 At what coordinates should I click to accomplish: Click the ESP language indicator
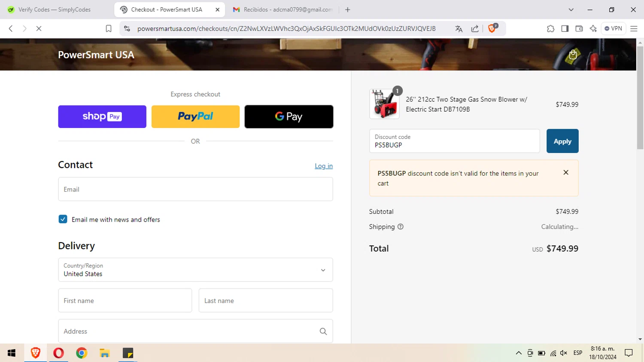[x=578, y=353]
